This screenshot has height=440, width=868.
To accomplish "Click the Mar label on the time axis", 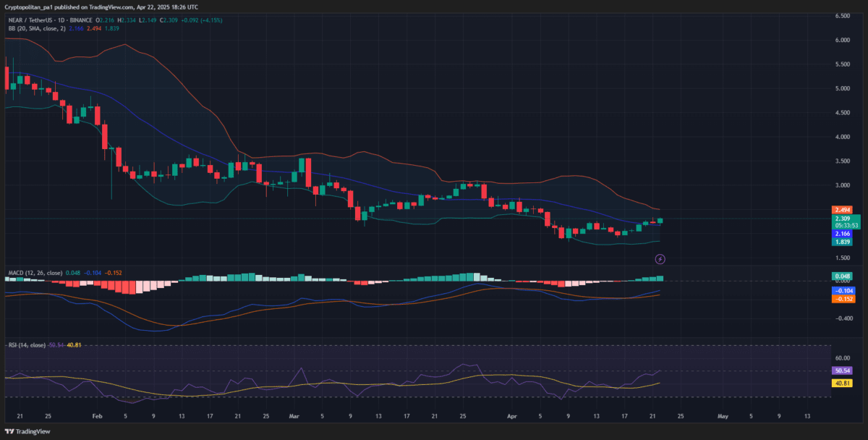I will pyautogui.click(x=294, y=417).
